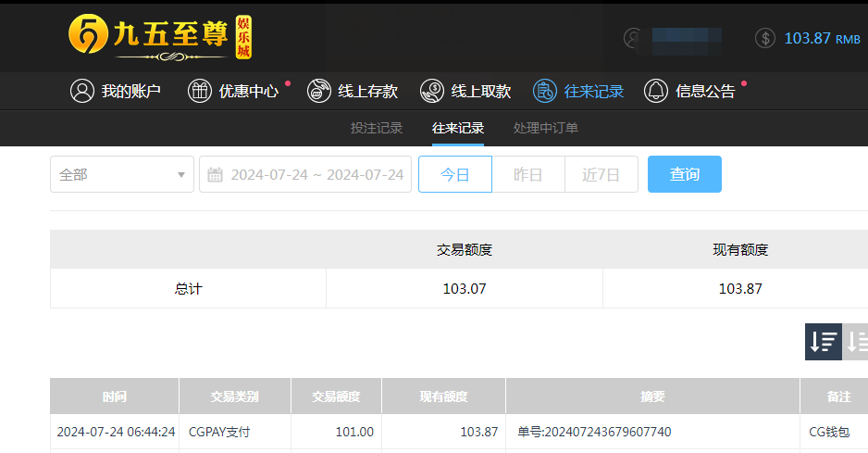
Task: Click the 线上存款 deposit icon
Action: (318, 91)
